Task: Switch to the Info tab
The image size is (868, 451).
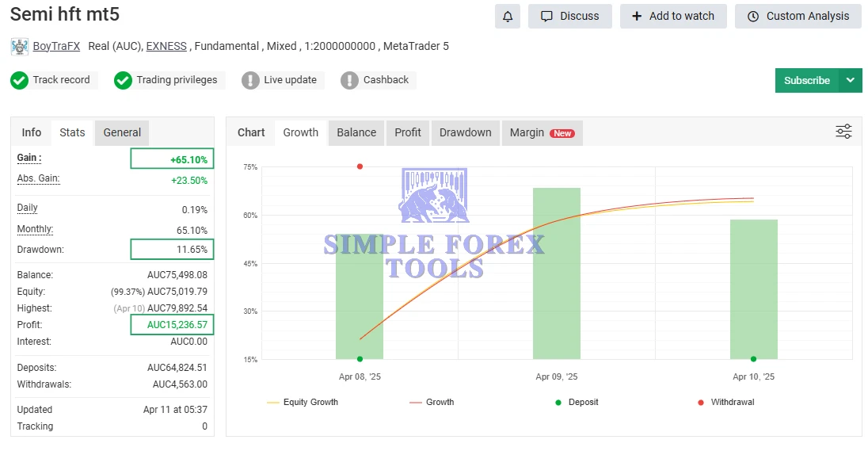Action: (32, 132)
